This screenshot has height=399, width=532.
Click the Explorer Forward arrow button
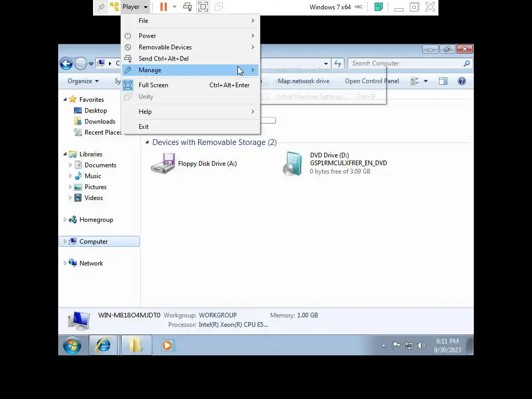tap(81, 63)
